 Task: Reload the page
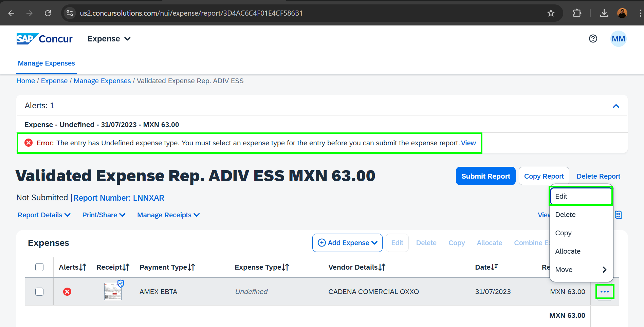tap(48, 13)
